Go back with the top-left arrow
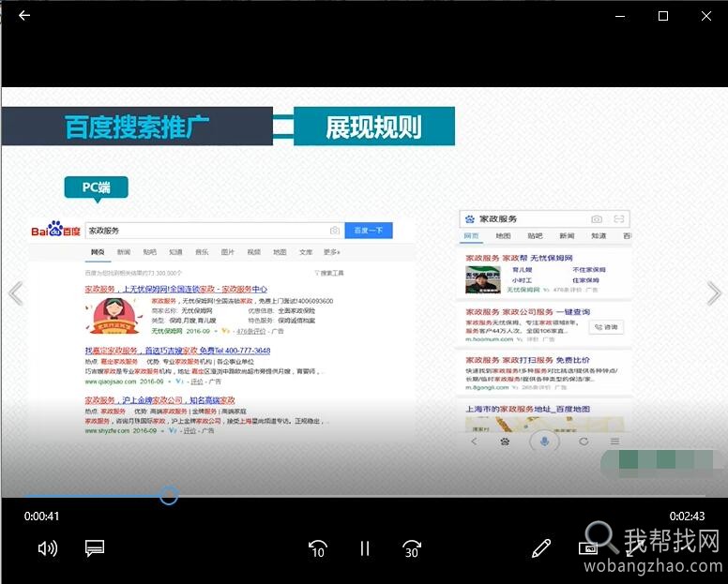 point(24,15)
